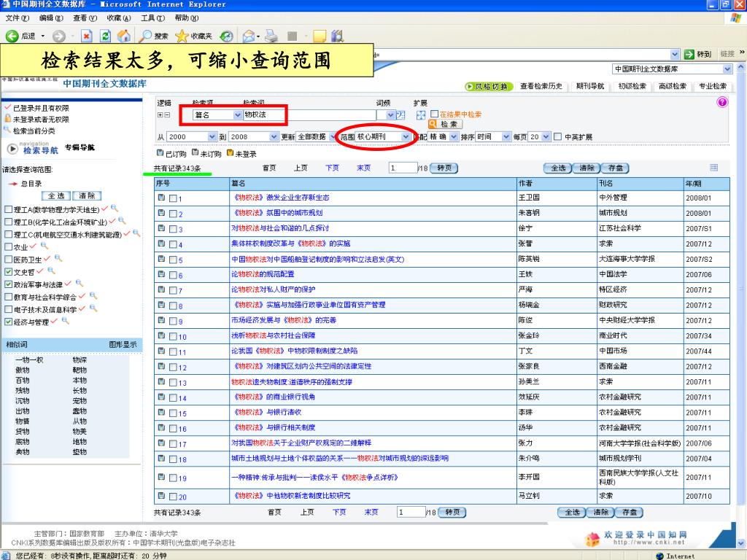
Task: Check the 农业 category checkbox
Action: pos(9,246)
